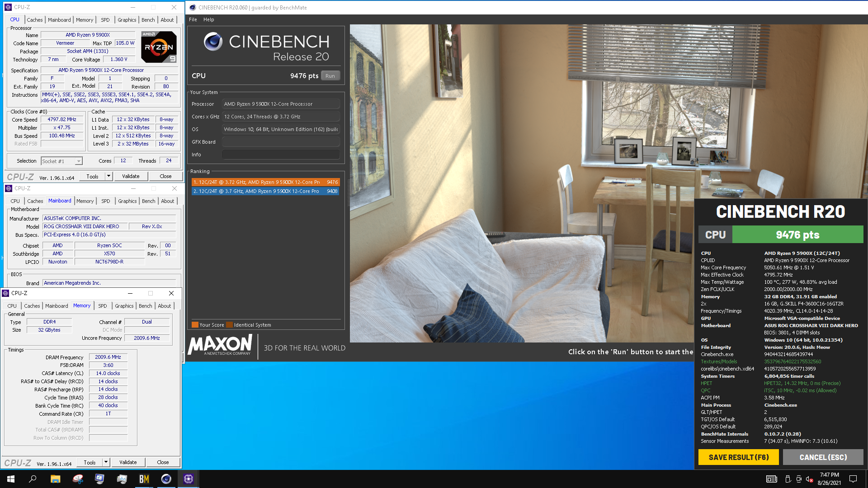Click Validate in the Memory CPU-Z window

coord(128,462)
